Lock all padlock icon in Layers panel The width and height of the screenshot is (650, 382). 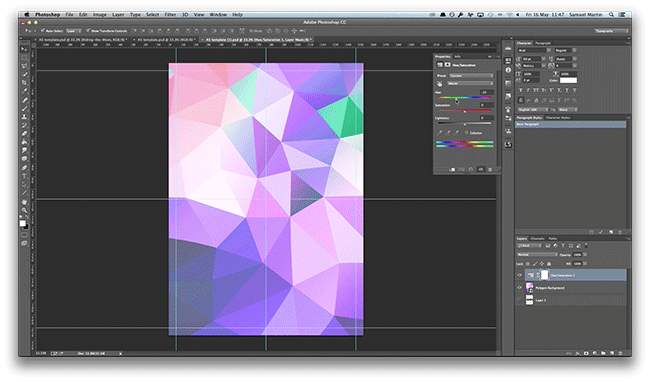tap(549, 264)
